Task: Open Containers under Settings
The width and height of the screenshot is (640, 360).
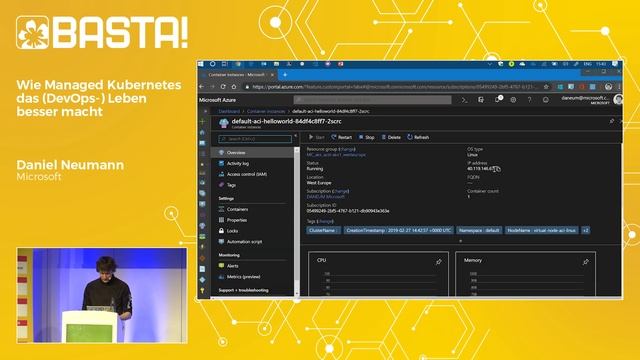Action: click(x=252, y=209)
